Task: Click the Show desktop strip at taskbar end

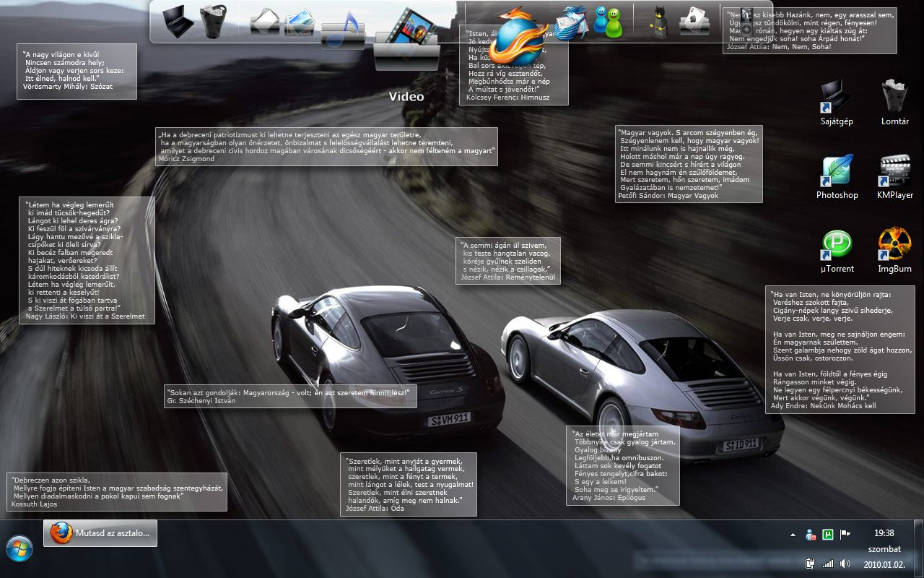Action: coord(918,549)
